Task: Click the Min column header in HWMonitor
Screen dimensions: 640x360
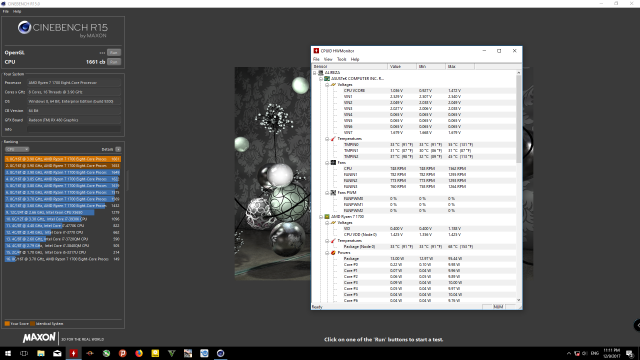Action: (431, 67)
